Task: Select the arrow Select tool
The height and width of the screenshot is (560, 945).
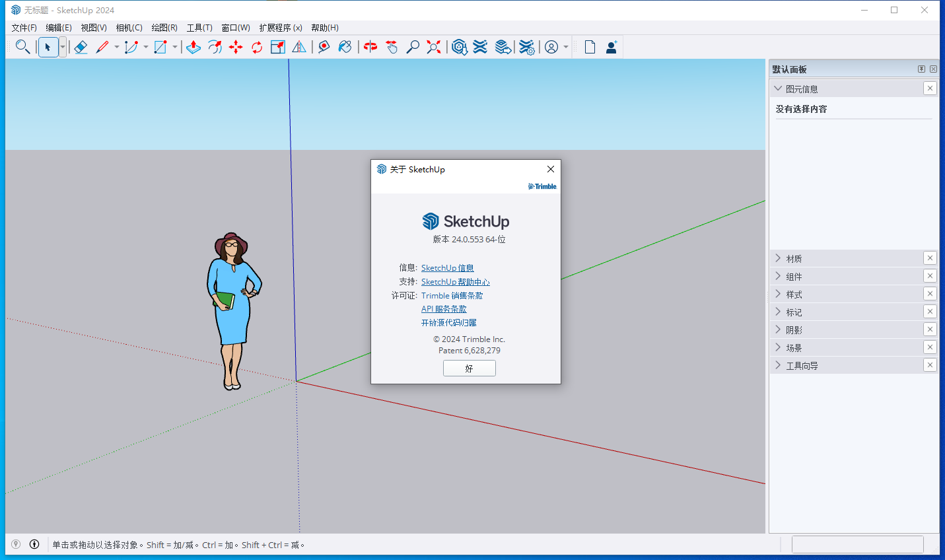Action: [48, 47]
